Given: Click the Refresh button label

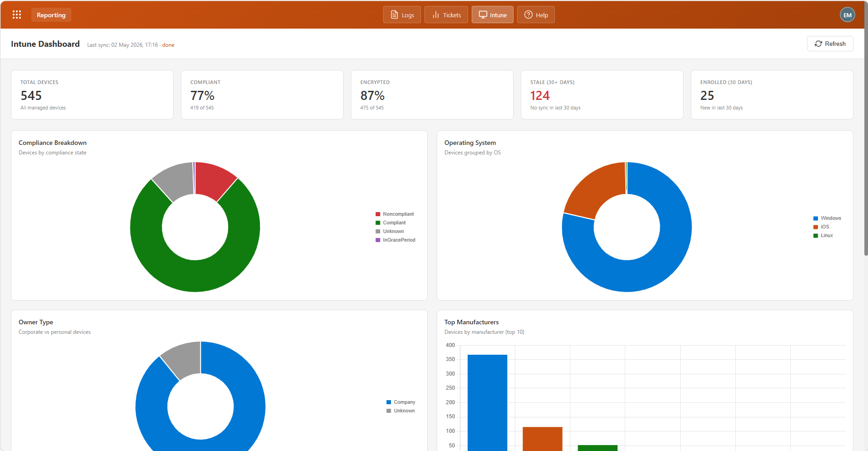Looking at the screenshot, I should pos(835,44).
